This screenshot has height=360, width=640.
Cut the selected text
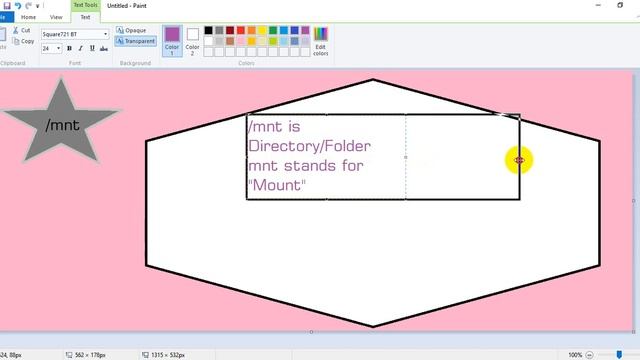point(22,30)
